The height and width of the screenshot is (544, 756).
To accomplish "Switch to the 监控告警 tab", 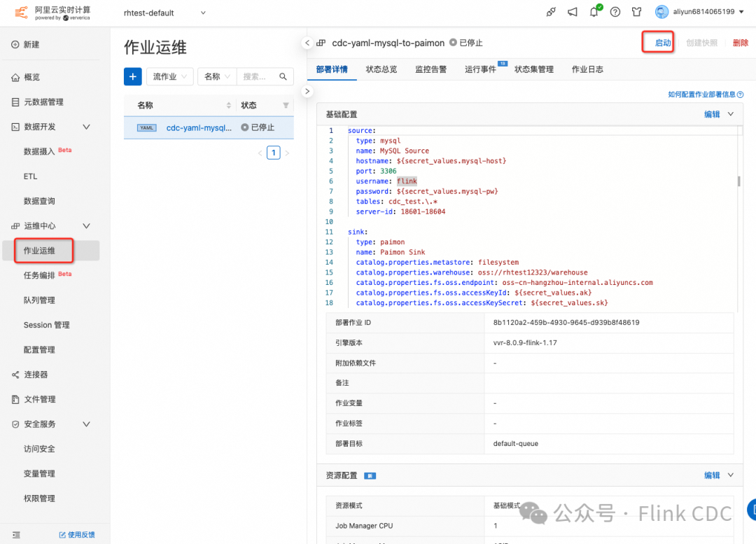I will [x=431, y=69].
